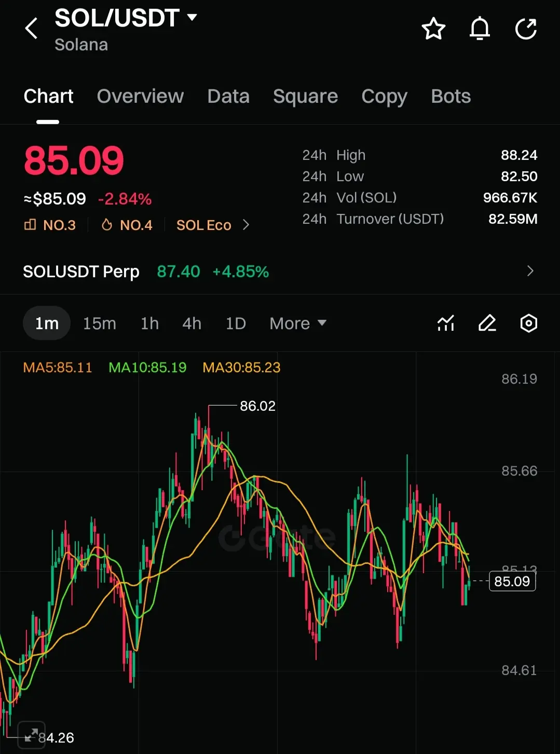The image size is (560, 754).
Task: Open the Bots tab
Action: click(x=450, y=97)
